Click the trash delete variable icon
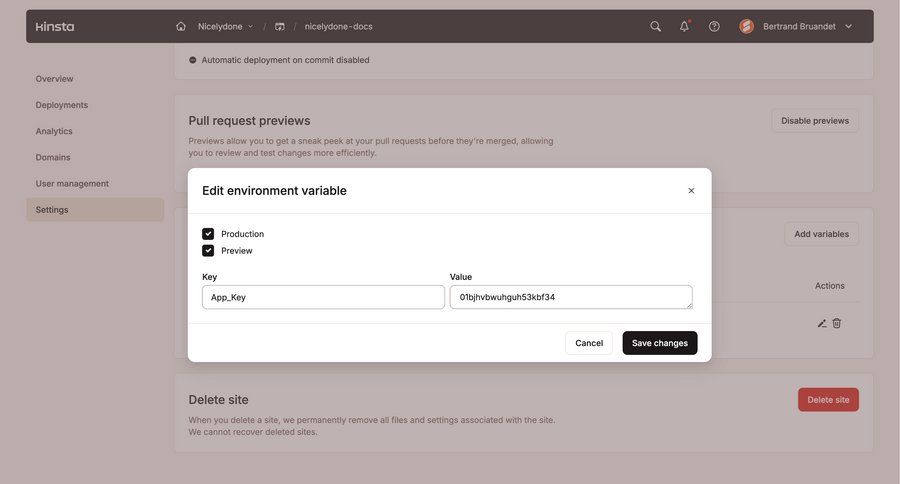Screen dimensions: 900x484 [837, 323]
